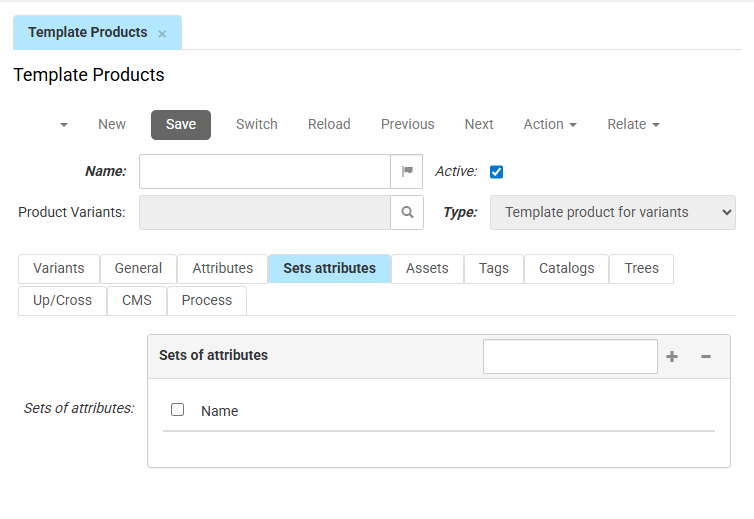Screen dimensions: 754x519
Task: Switch to the Variants tab
Action: [x=59, y=268]
